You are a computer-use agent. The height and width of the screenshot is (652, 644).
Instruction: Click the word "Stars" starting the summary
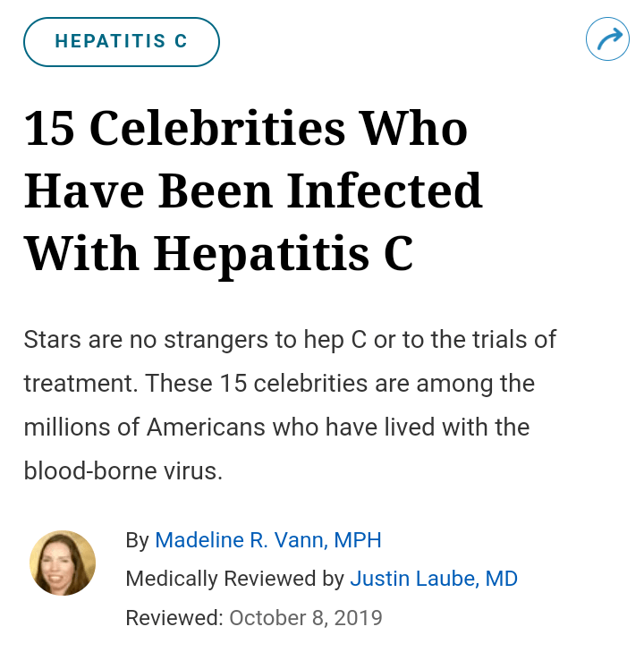52,340
